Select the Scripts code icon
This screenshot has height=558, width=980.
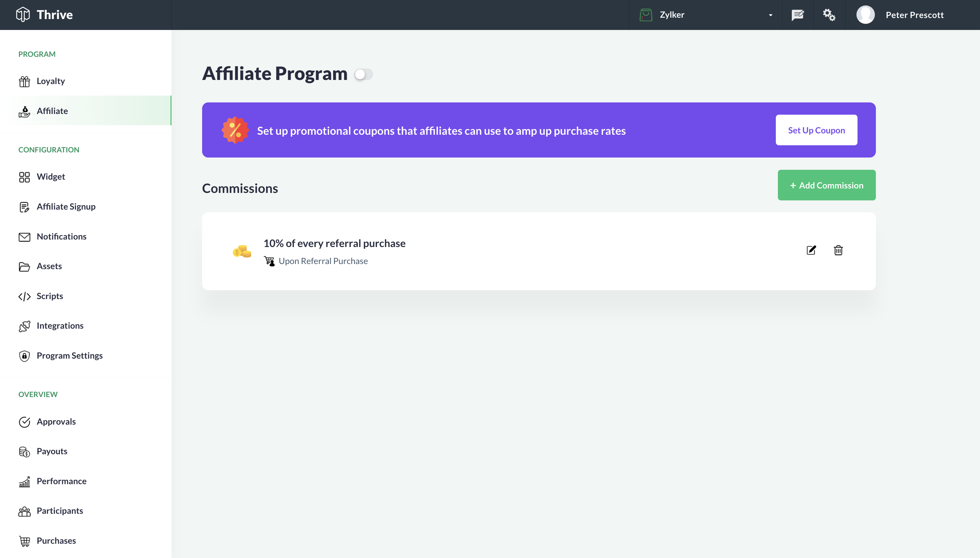coord(24,296)
